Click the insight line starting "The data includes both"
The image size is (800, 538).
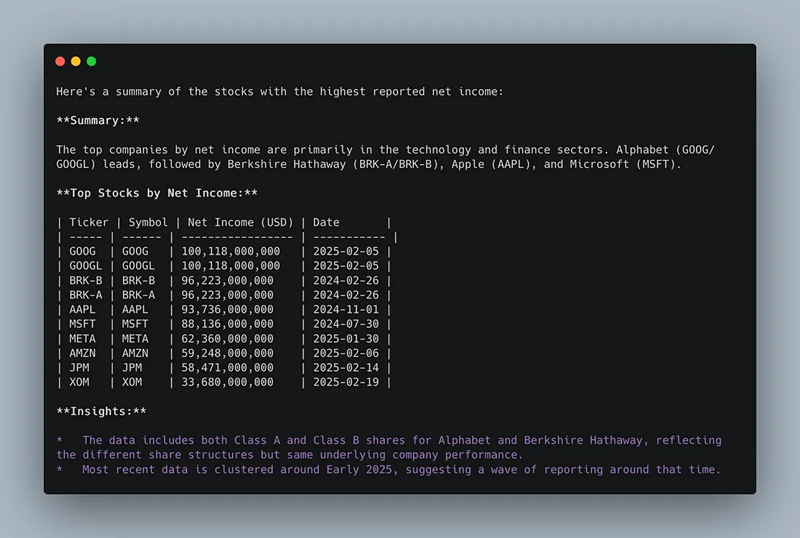[x=389, y=448]
